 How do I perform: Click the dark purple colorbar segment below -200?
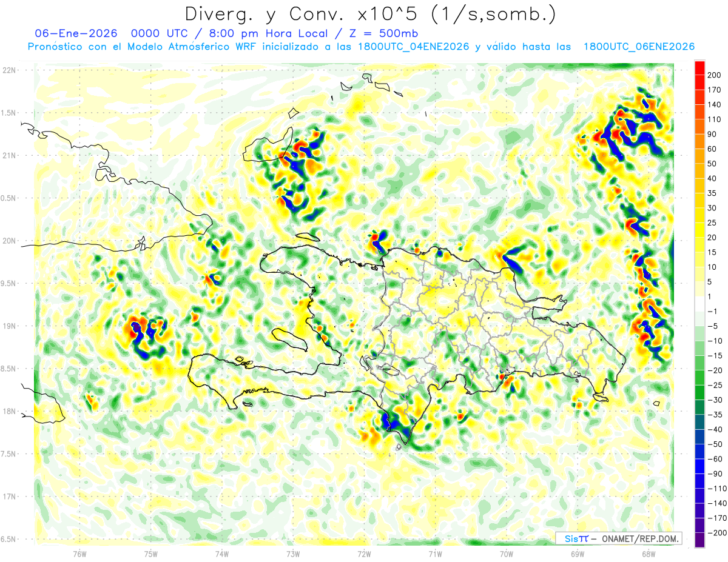click(699, 540)
